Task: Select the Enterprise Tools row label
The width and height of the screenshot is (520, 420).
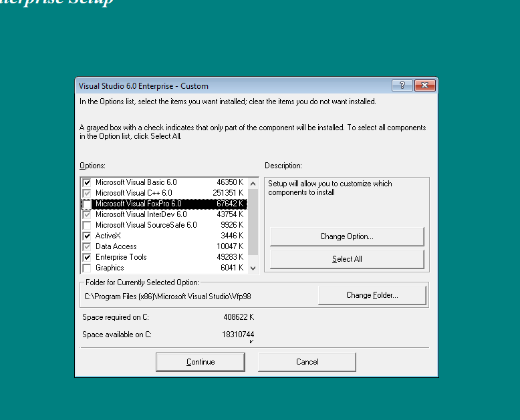Action: tap(121, 257)
